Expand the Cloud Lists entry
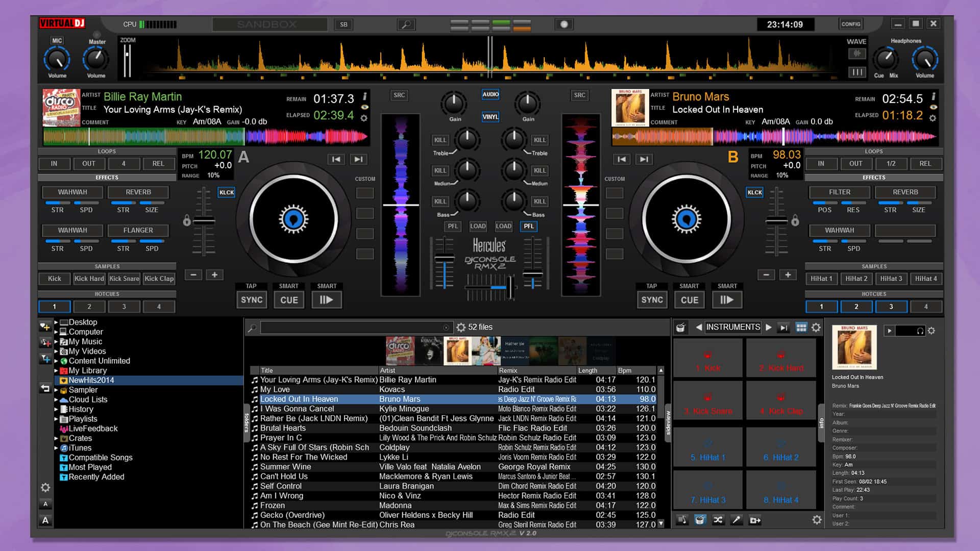The width and height of the screenshot is (980, 551). (56, 399)
